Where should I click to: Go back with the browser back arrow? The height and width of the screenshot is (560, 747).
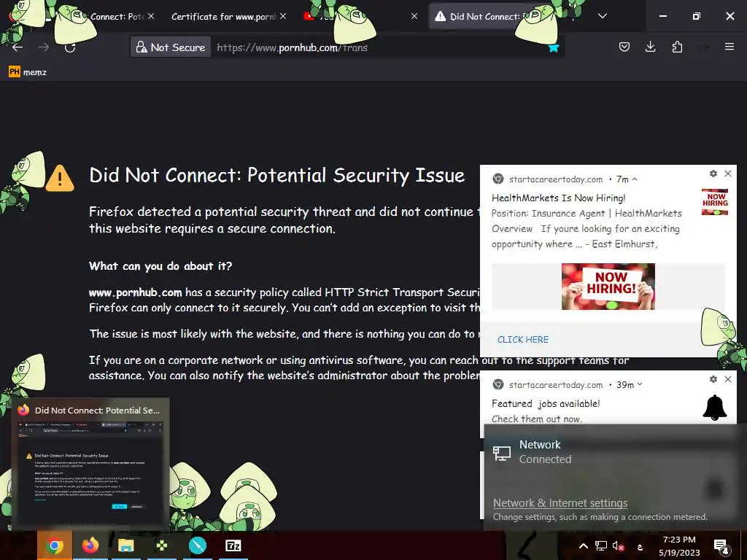click(18, 47)
